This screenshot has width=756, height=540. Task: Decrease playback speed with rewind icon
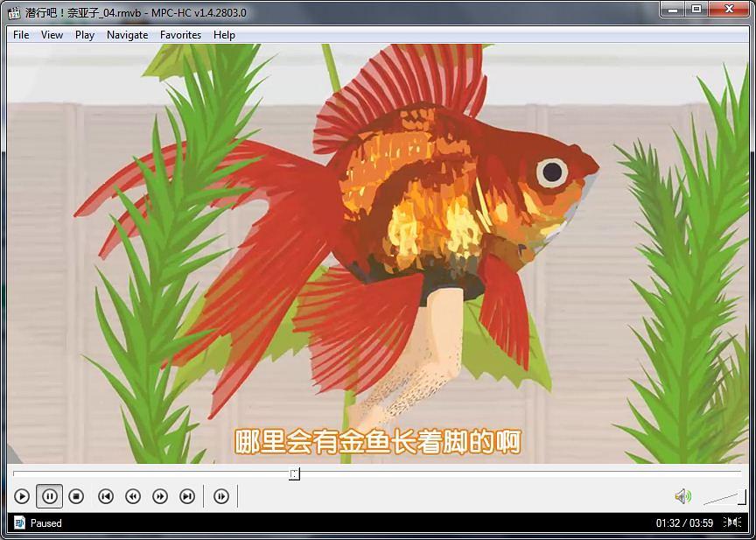[133, 496]
